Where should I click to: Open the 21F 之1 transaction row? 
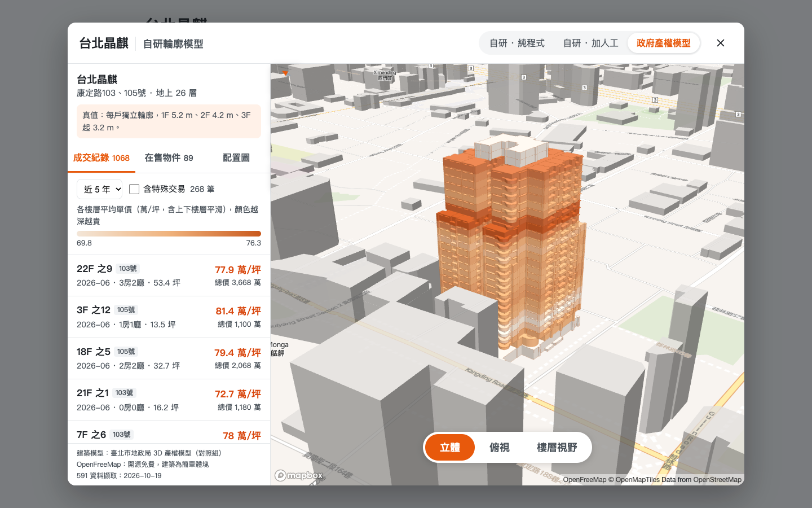pos(169,400)
